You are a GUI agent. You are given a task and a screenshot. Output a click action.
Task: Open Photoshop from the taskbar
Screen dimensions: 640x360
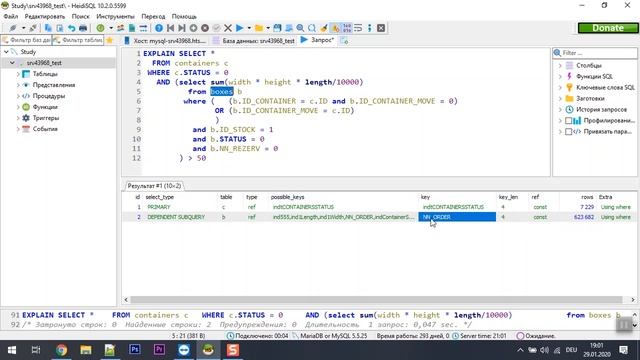click(x=135, y=350)
